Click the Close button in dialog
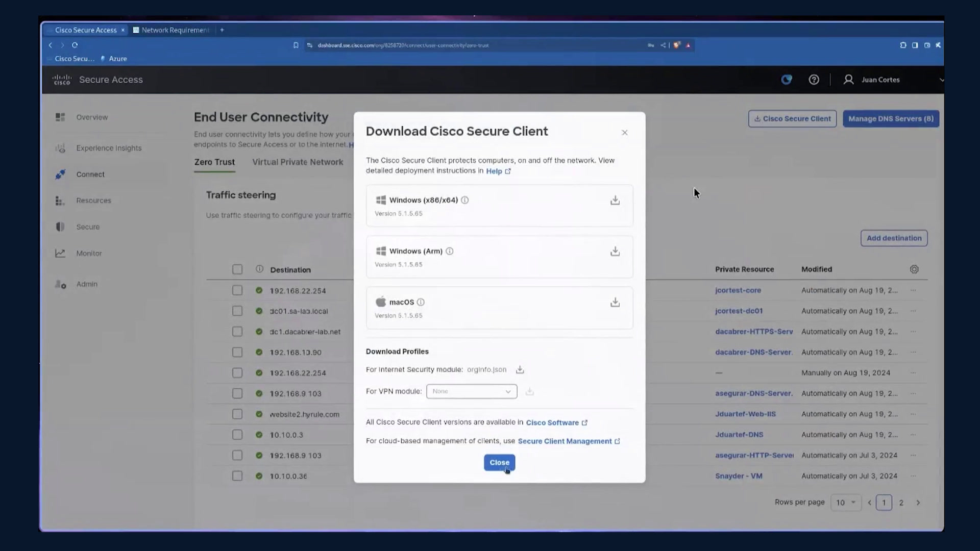Viewport: 980px width, 551px height. tap(499, 463)
